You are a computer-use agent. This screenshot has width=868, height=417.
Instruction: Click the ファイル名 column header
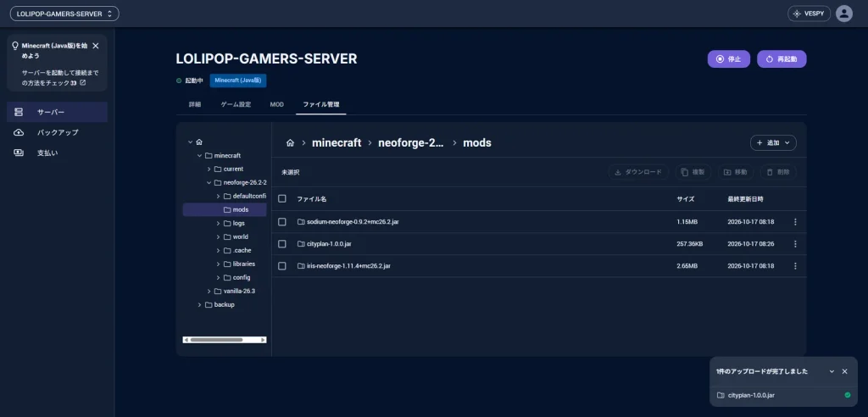click(312, 199)
